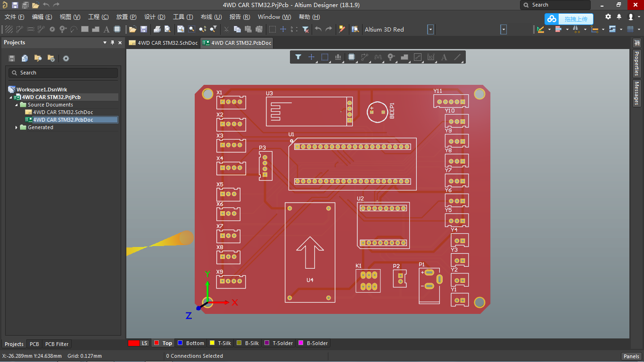The height and width of the screenshot is (362, 644).
Task: Click the compile project icon in the Projects panel
Action: (25, 58)
